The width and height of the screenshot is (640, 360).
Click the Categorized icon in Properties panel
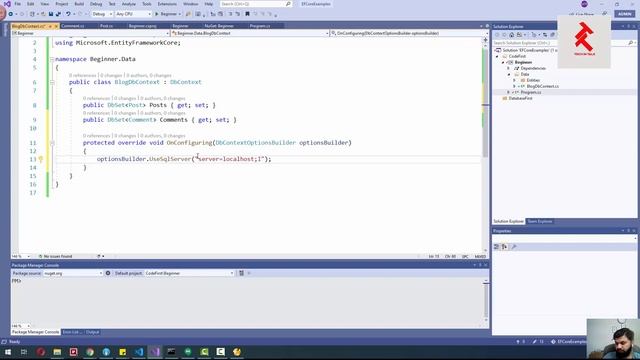(496, 247)
